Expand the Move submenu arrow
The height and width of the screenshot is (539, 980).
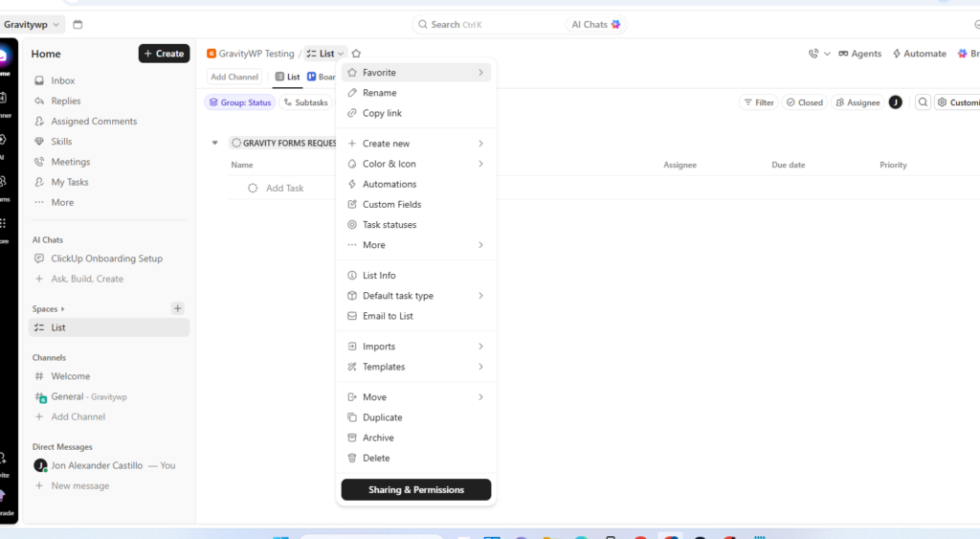(480, 397)
